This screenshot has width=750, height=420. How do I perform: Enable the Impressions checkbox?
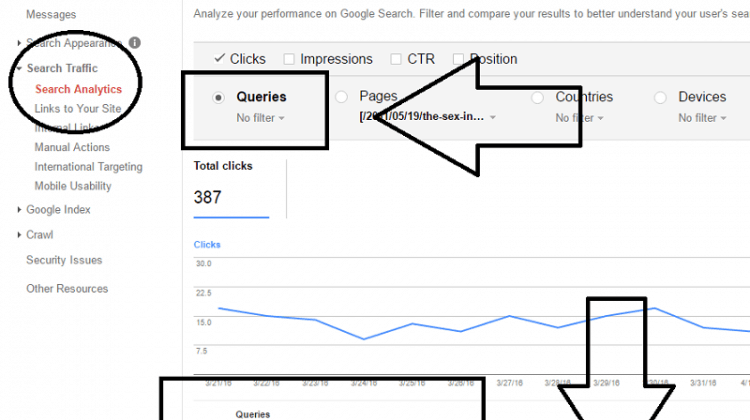click(289, 59)
